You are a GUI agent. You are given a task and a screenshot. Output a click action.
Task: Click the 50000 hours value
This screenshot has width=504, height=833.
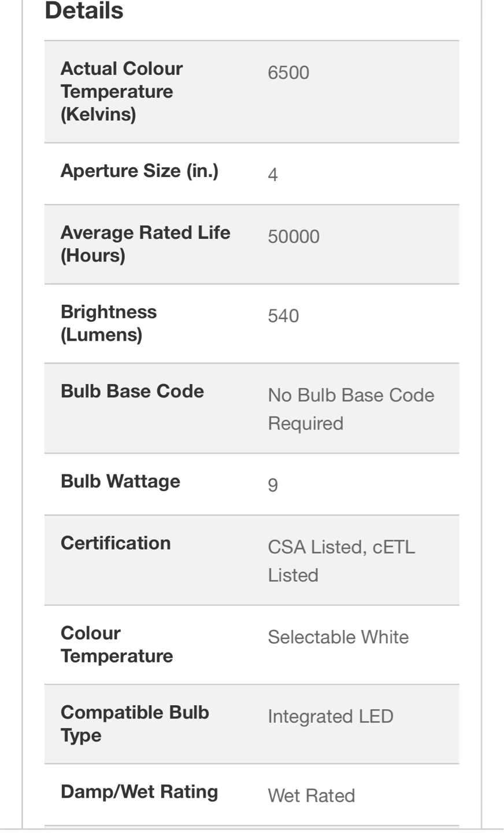pos(294,237)
